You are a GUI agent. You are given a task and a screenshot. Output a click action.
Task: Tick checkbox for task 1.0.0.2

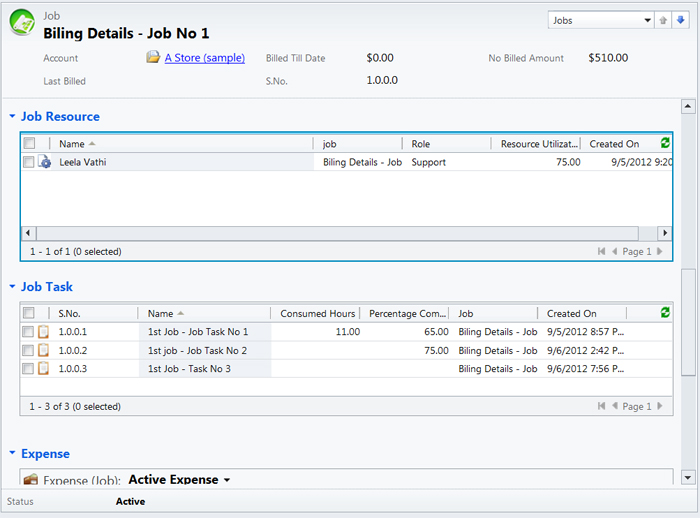(x=29, y=350)
